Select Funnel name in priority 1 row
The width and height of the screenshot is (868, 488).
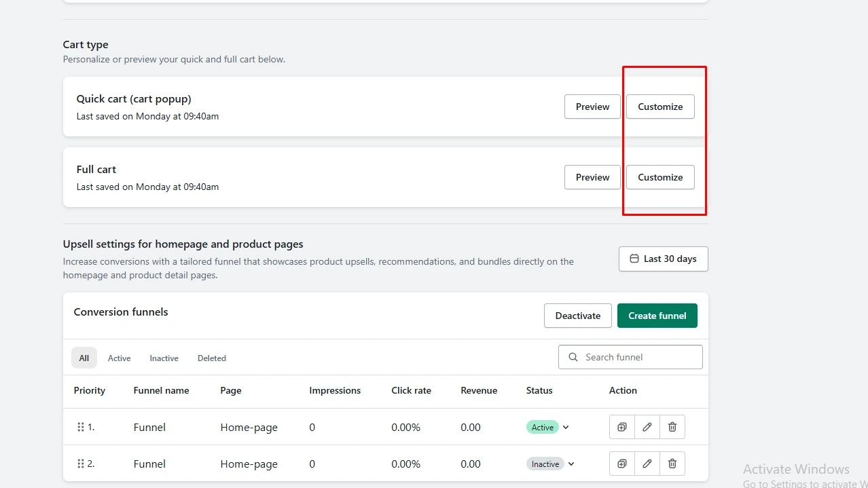click(x=149, y=427)
